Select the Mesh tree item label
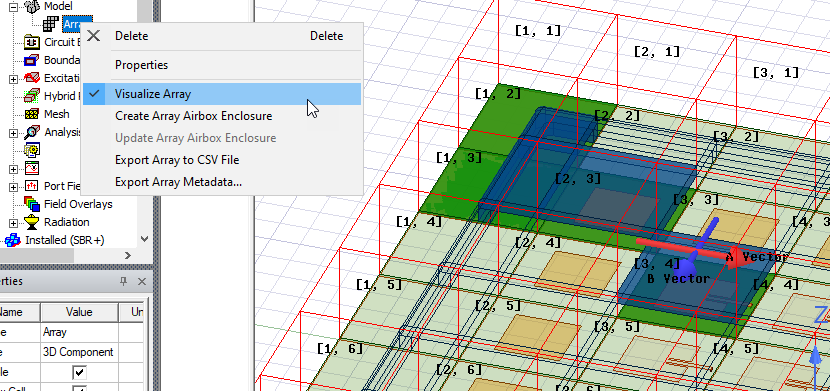830x391 pixels. coord(57,114)
